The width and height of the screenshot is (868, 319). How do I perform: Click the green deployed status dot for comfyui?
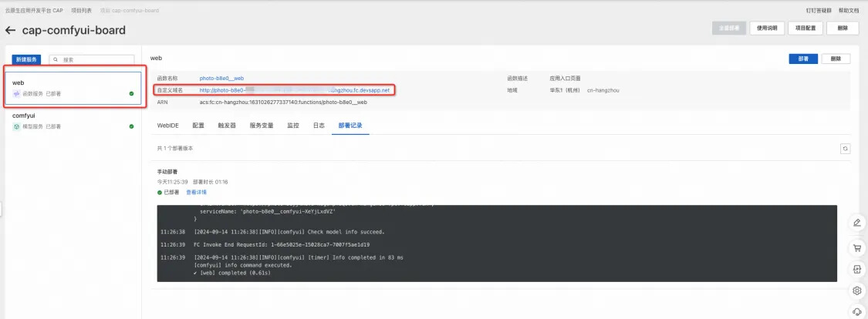click(131, 126)
